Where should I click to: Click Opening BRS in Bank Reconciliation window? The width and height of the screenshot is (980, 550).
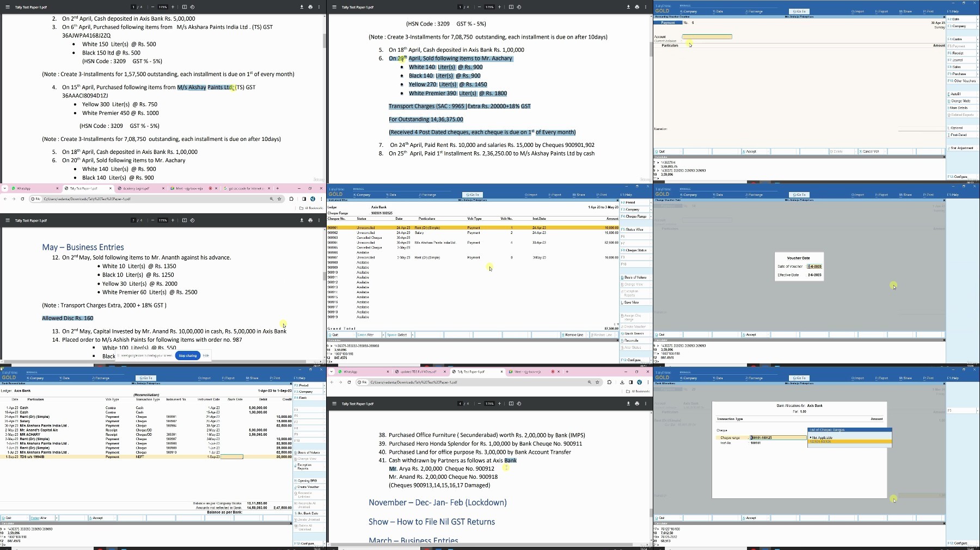tap(309, 481)
